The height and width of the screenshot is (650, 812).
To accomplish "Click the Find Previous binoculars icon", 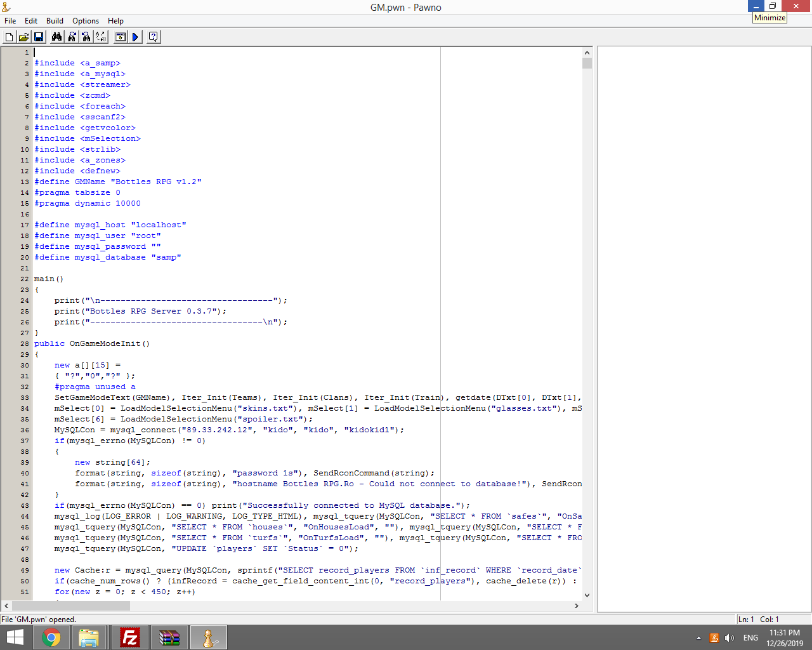I will click(x=86, y=37).
